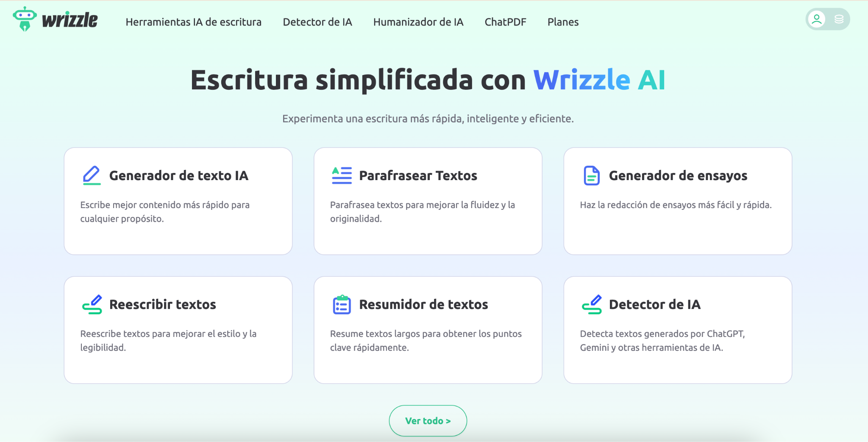This screenshot has height=442, width=868.
Task: Click the Reescribir textos pen icon
Action: click(x=92, y=304)
